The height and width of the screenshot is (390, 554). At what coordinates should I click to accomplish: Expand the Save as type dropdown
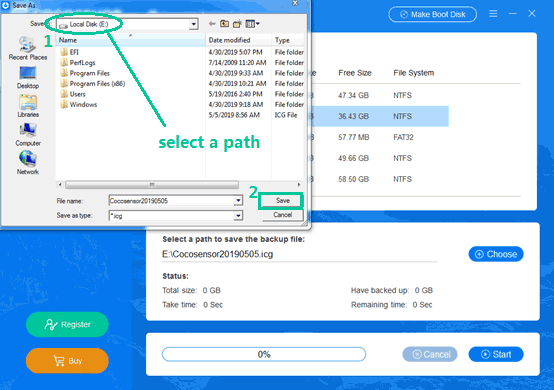point(238,215)
